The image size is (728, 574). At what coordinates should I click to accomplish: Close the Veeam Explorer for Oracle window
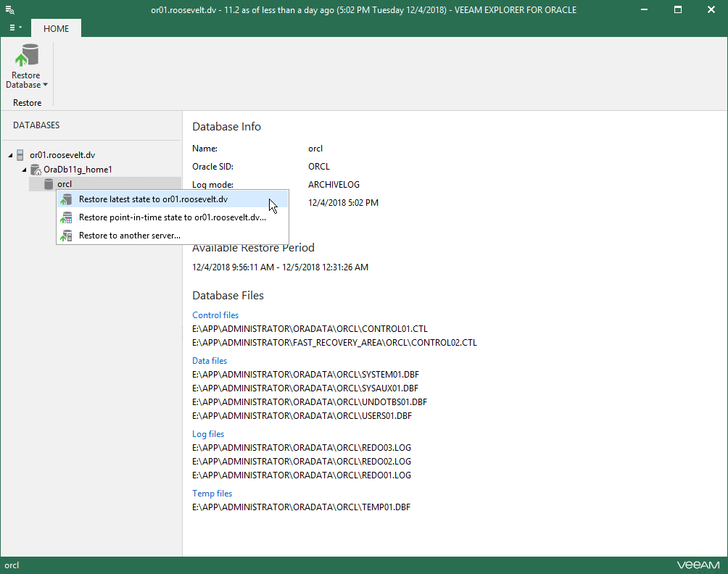pos(711,9)
